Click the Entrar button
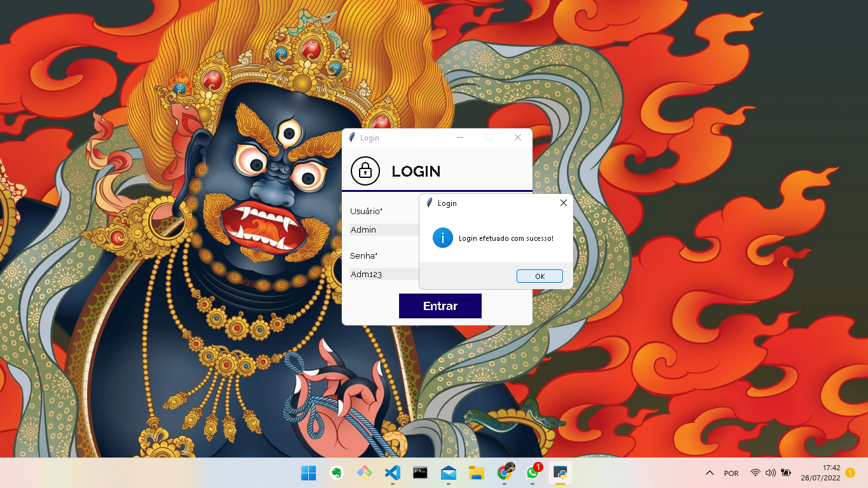 tap(440, 306)
